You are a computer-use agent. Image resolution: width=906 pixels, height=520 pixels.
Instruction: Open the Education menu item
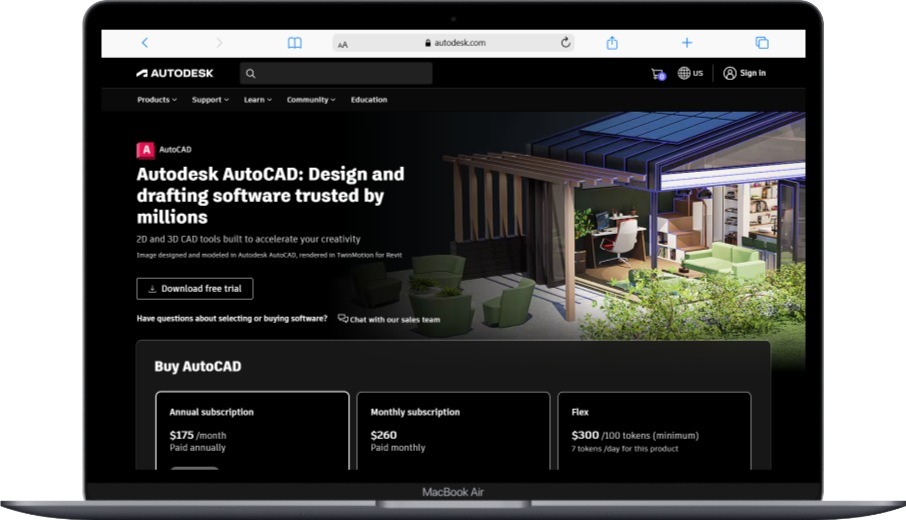[x=369, y=99]
